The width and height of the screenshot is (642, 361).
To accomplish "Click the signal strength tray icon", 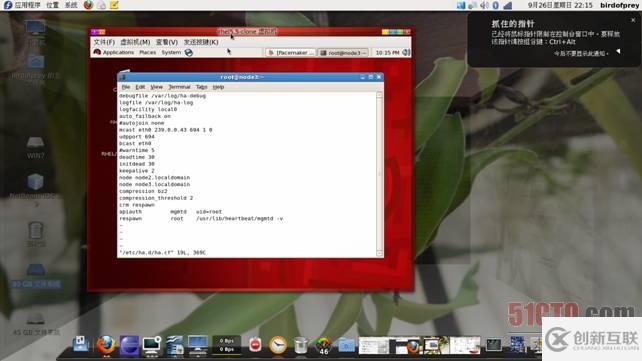I will [508, 5].
